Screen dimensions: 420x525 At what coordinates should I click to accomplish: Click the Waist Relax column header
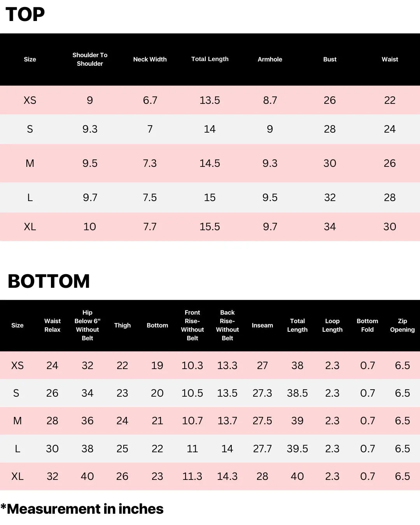click(x=52, y=325)
